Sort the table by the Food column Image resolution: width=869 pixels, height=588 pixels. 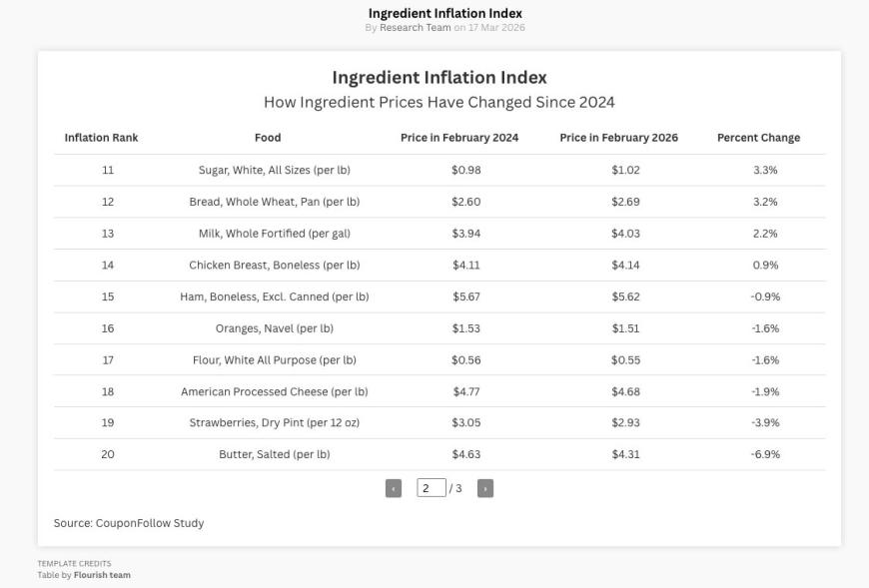pyautogui.click(x=267, y=137)
